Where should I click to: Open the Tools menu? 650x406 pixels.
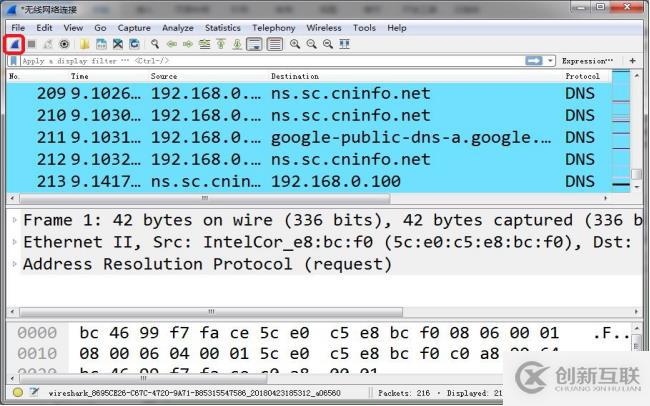point(364,28)
